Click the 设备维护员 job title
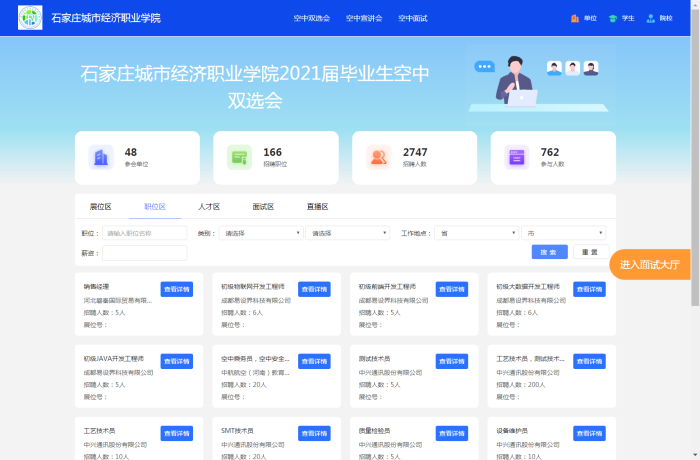700x460 pixels. click(512, 431)
